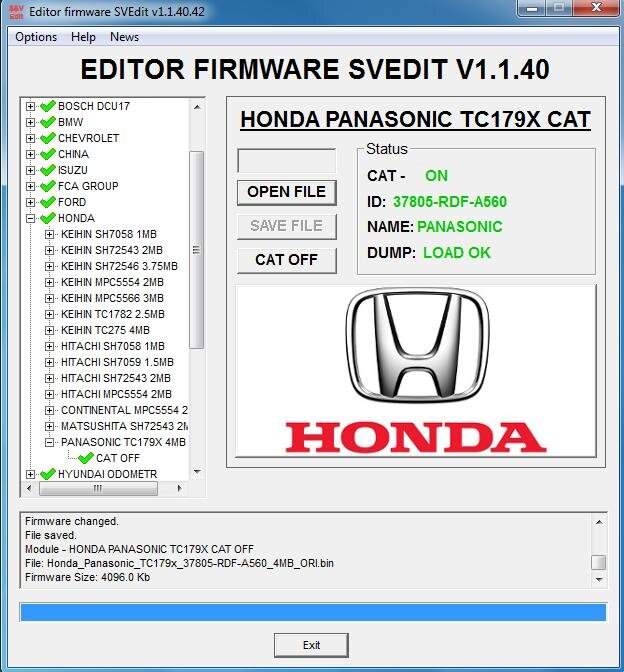
Task: Expand the BOSCH DCU17 tree node
Action: click(x=30, y=106)
